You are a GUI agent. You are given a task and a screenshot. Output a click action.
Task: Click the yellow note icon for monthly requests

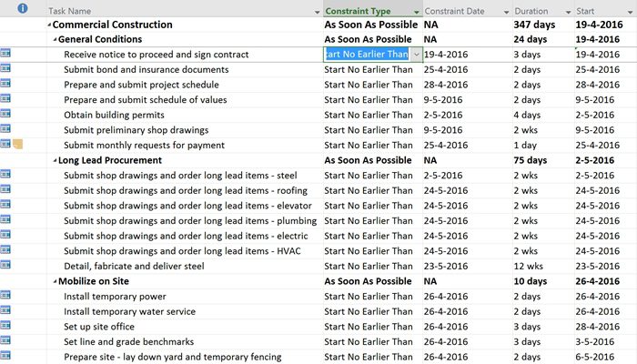(17, 144)
